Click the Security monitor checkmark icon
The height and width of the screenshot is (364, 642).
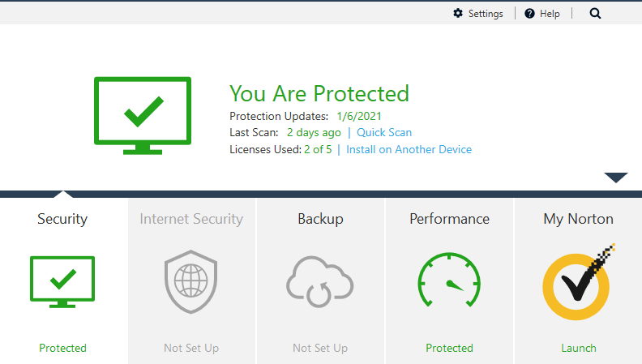tap(62, 281)
